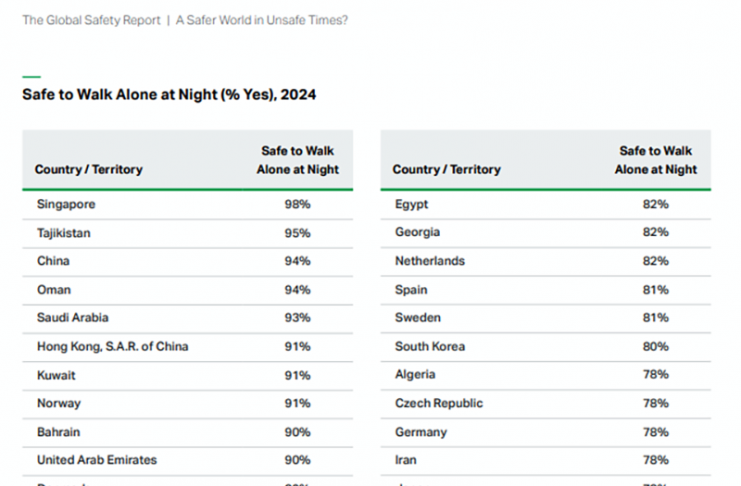Image resolution: width=741 pixels, height=486 pixels.
Task: Click the South Korea country cell
Action: tap(427, 347)
